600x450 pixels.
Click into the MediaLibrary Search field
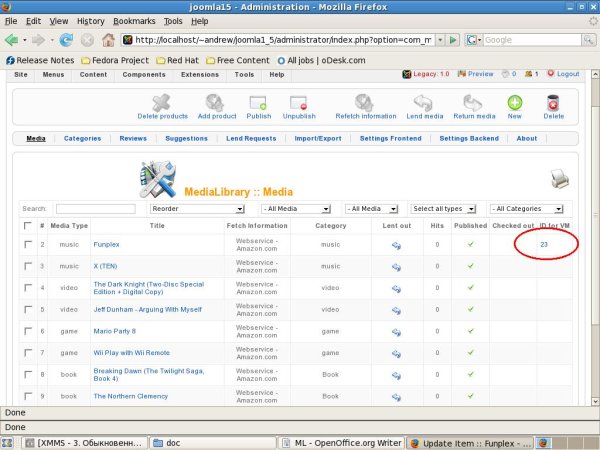(96, 209)
